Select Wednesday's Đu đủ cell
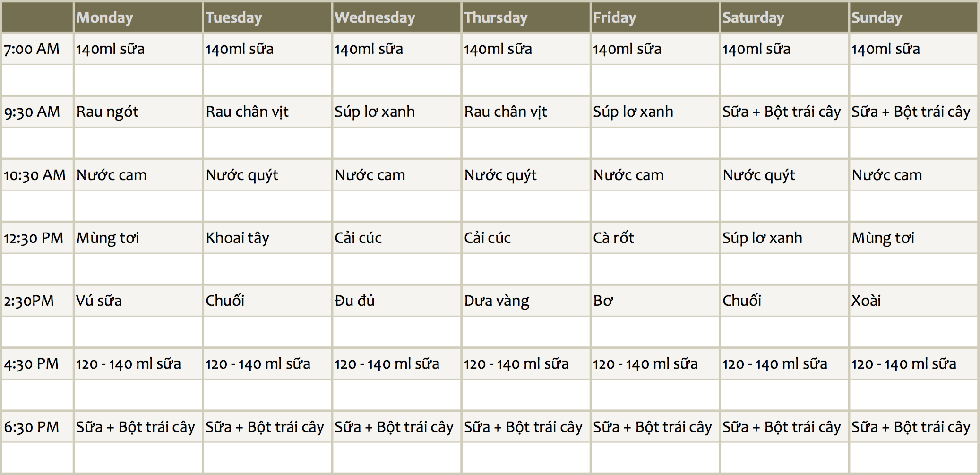This screenshot has width=980, height=475. [396, 301]
